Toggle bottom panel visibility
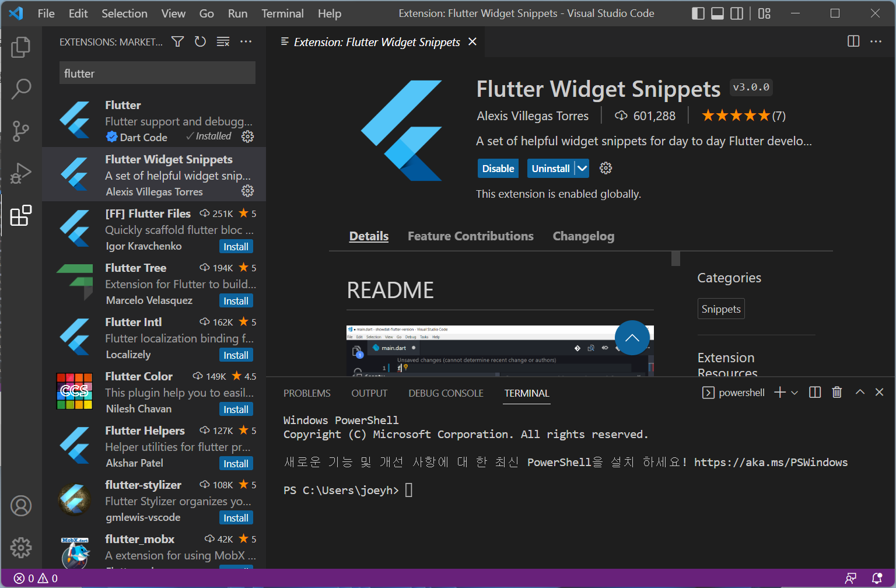This screenshot has height=588, width=896. 717,13
